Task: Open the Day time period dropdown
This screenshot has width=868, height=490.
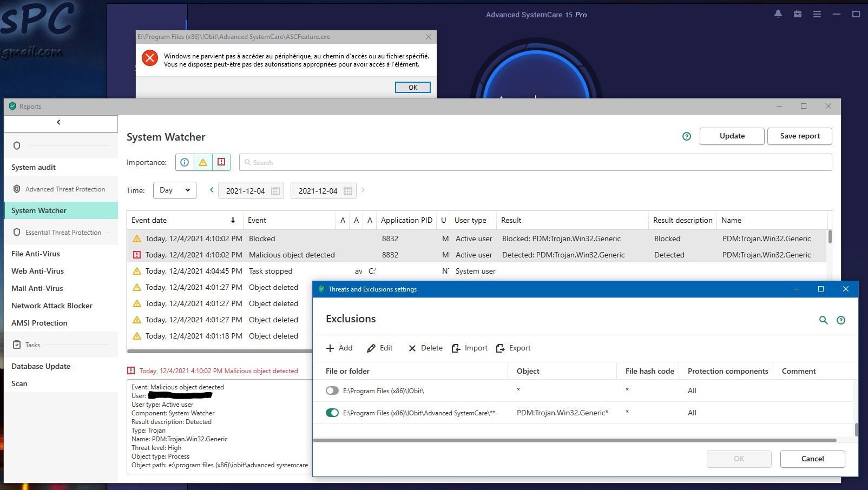Action: click(x=174, y=190)
